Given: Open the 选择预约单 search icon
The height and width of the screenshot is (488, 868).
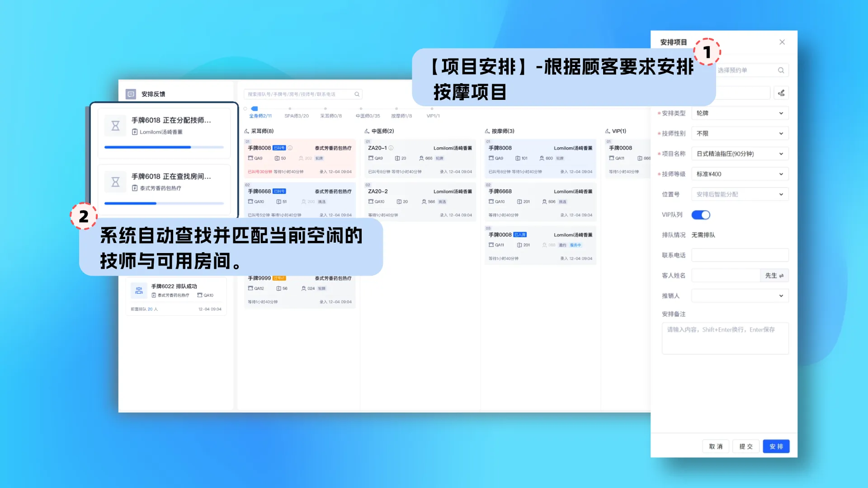Looking at the screenshot, I should [781, 70].
